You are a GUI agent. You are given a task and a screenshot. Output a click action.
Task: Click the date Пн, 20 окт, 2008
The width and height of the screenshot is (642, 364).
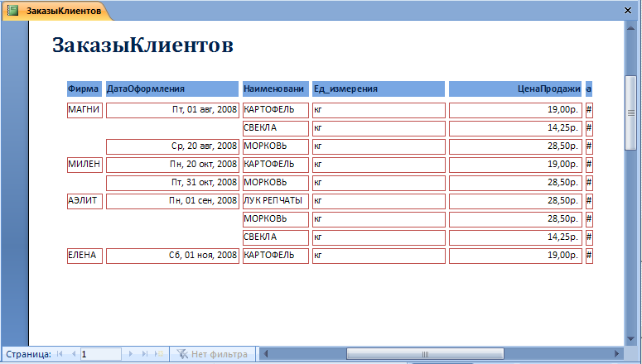click(172, 165)
